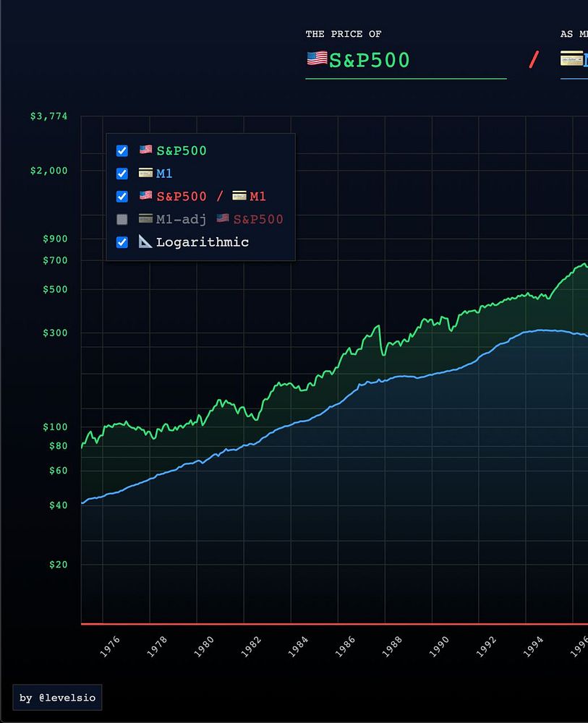Disable the S&P500 / M1 ratio checkbox

coord(122,197)
